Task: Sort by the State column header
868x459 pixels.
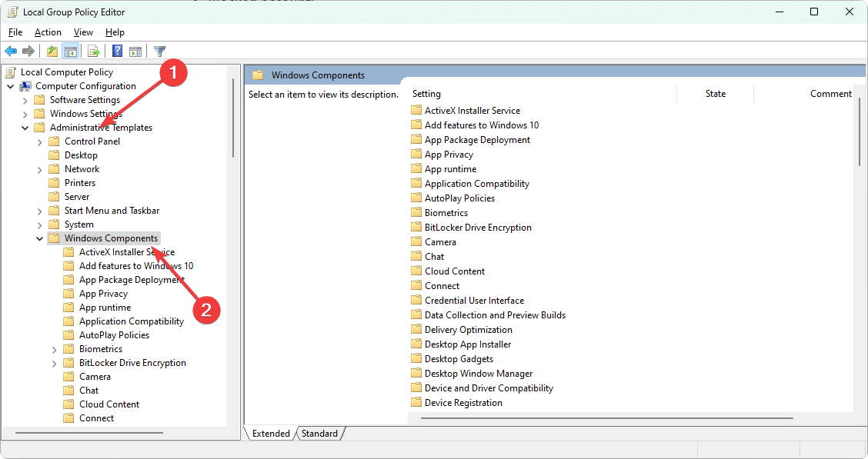Action: pos(715,94)
